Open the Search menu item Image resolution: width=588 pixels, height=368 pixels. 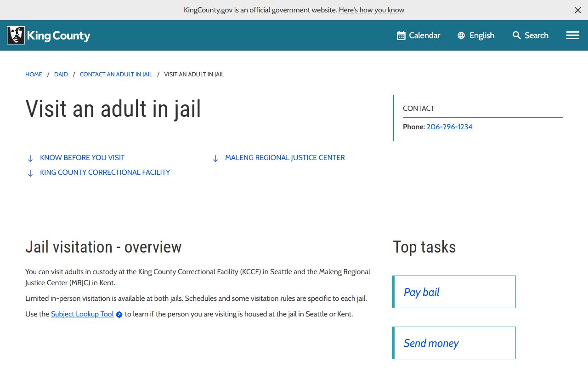pyautogui.click(x=531, y=35)
